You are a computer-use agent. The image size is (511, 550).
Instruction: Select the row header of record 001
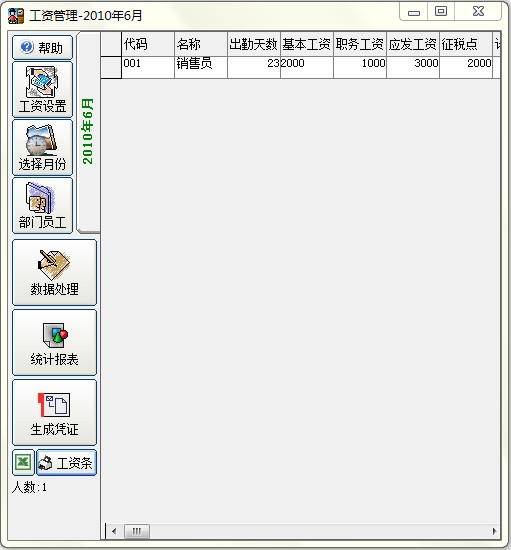click(x=111, y=67)
